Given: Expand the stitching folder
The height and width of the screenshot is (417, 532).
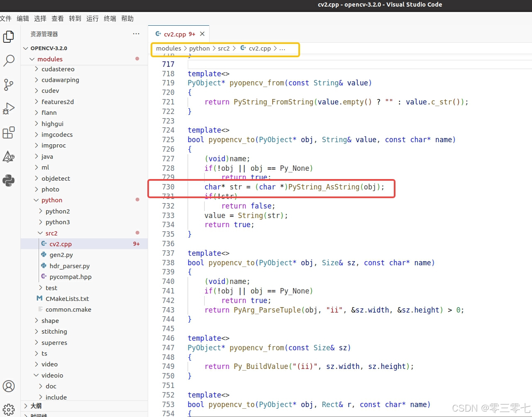Looking at the screenshot, I should point(84,332).
